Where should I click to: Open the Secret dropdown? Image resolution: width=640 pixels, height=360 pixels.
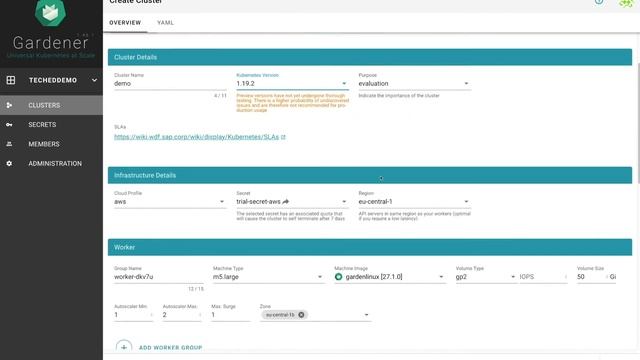point(292,202)
